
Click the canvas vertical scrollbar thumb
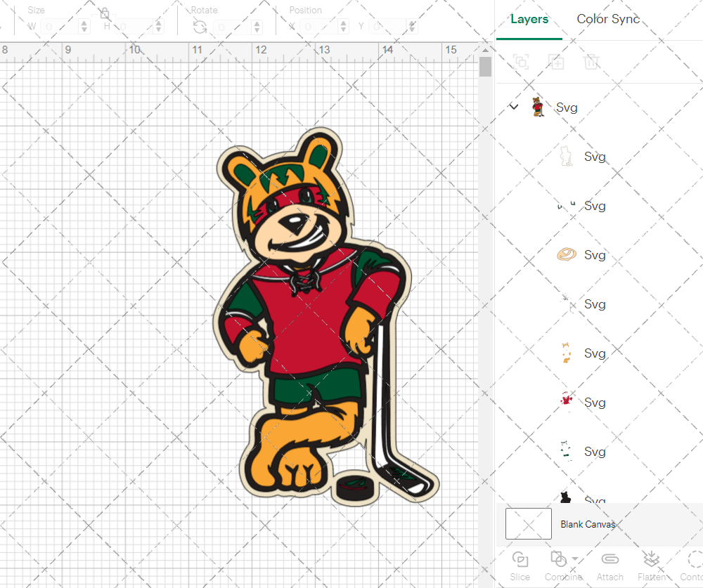485,66
